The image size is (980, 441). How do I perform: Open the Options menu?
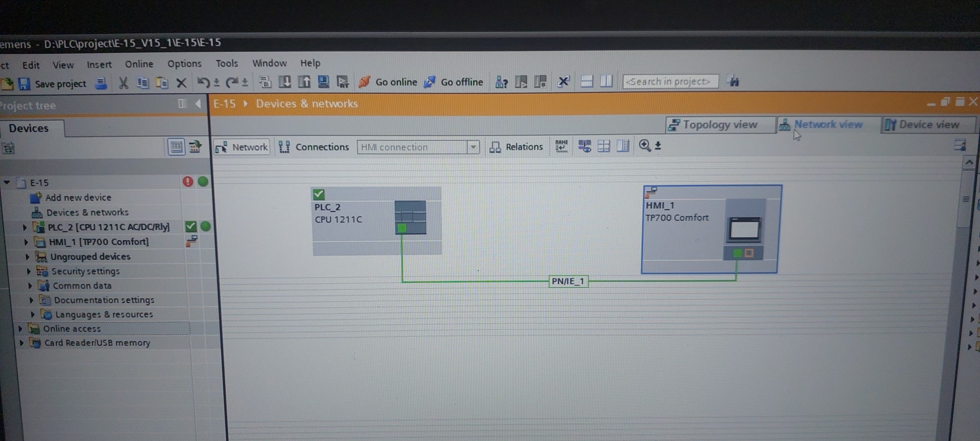click(x=185, y=64)
